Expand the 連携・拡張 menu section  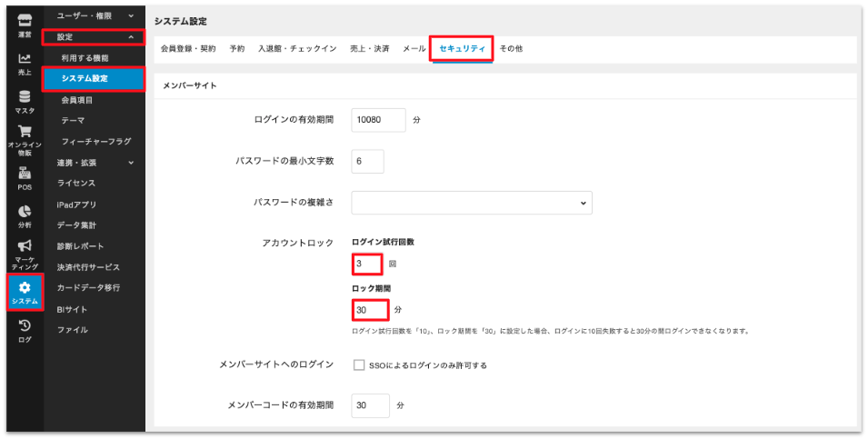point(95,163)
